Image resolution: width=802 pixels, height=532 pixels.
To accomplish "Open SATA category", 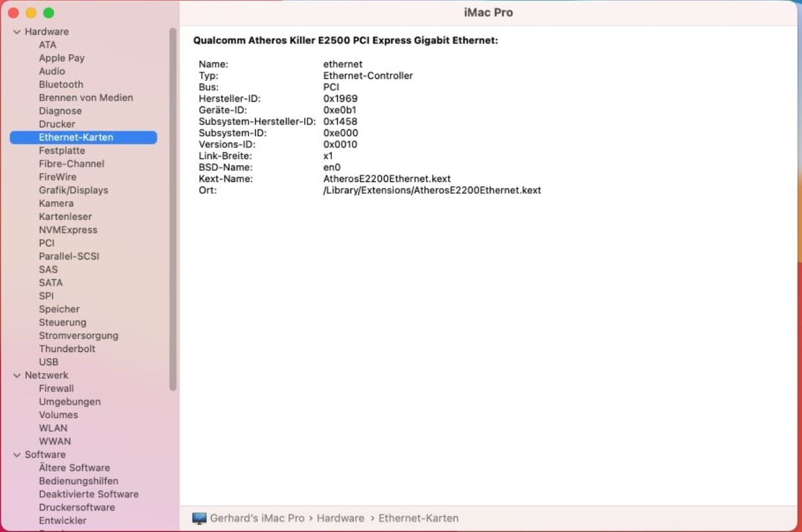I will coord(51,282).
